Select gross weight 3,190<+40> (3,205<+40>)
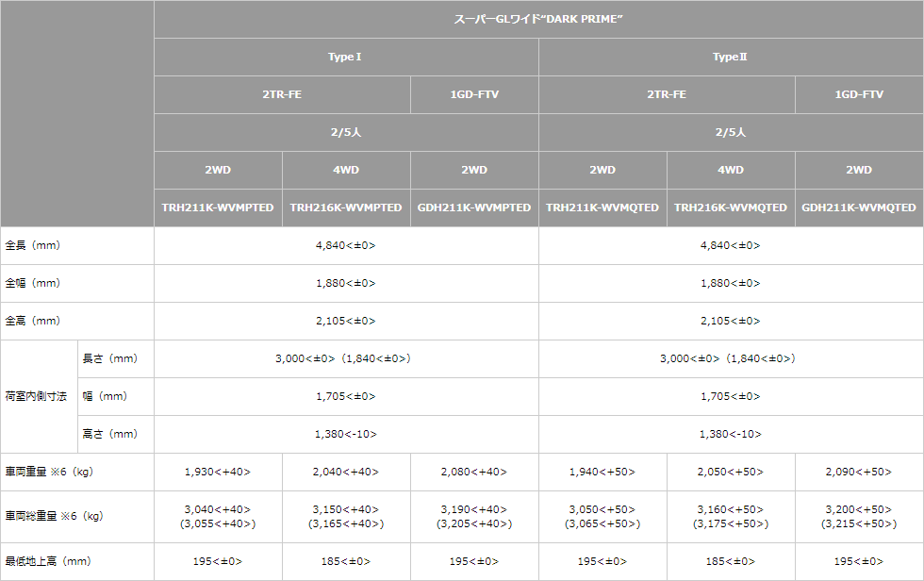This screenshot has width=924, height=581. pyautogui.click(x=474, y=516)
